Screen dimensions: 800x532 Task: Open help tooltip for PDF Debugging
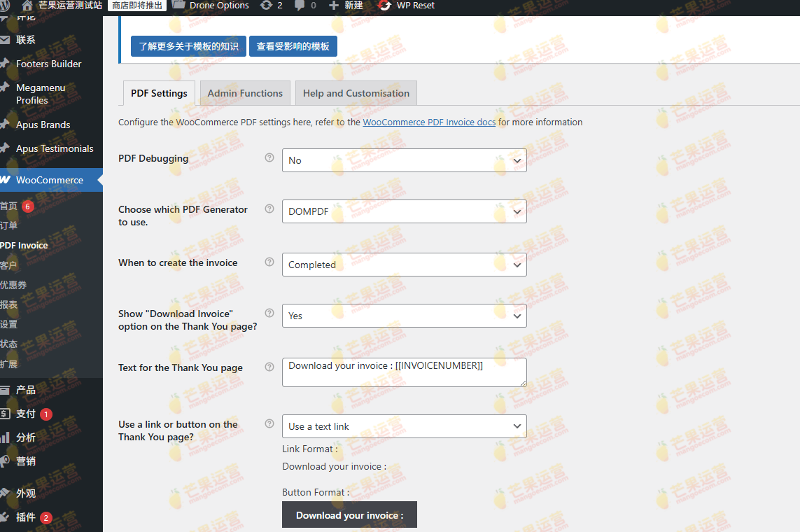click(269, 157)
